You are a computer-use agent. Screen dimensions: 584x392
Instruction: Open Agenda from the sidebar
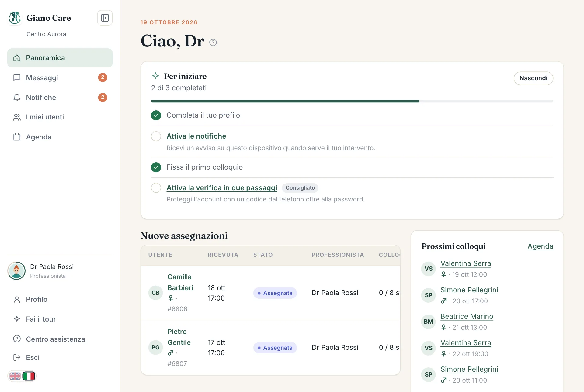click(x=60, y=137)
